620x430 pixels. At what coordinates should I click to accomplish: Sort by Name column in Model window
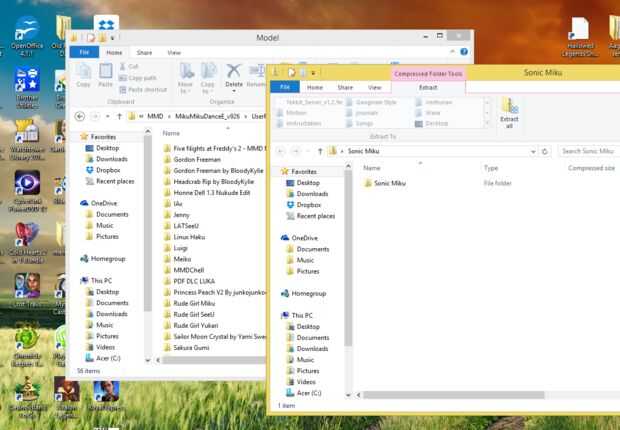tap(171, 133)
